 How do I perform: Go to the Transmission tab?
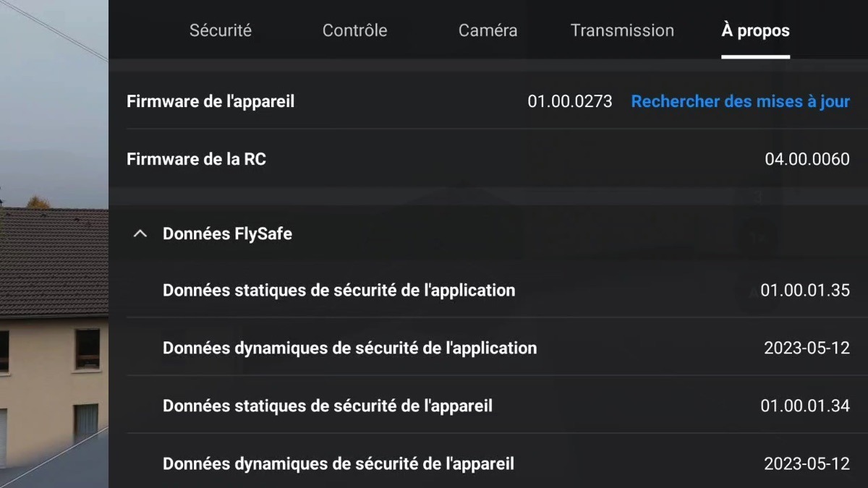(622, 30)
